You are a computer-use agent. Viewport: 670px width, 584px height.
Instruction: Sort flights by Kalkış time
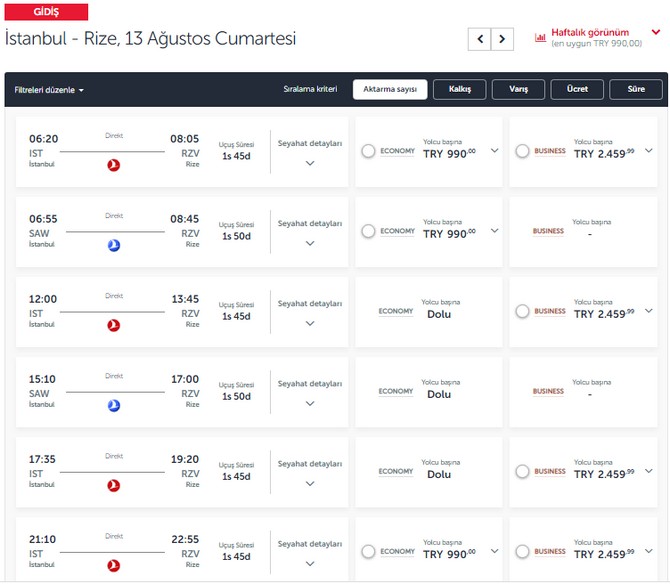point(460,89)
